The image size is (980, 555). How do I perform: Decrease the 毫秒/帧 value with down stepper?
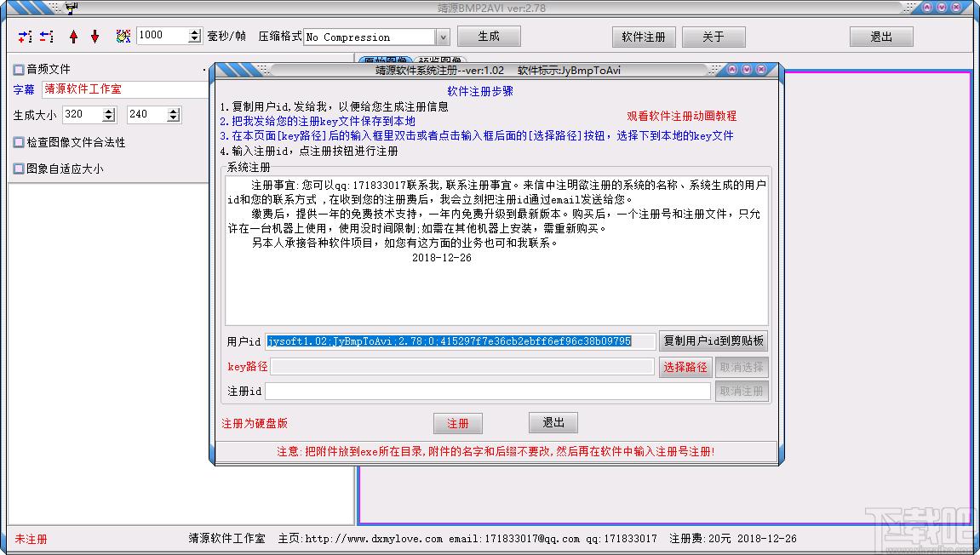tap(195, 39)
